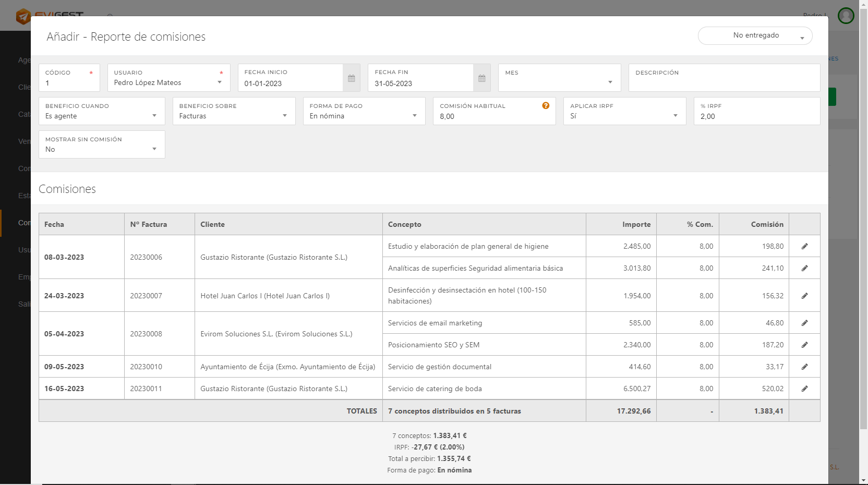868x485 pixels.
Task: Click the help icon next to Comisión Habitual
Action: [x=546, y=105]
